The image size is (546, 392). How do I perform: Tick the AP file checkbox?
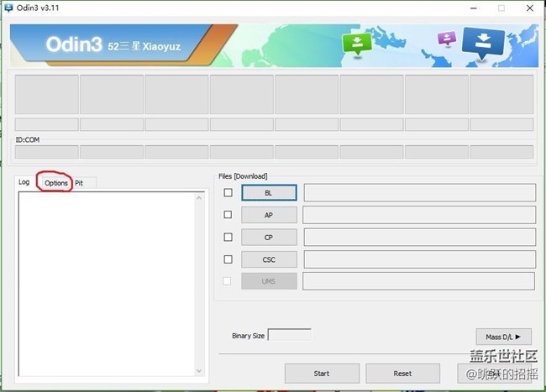pos(228,215)
